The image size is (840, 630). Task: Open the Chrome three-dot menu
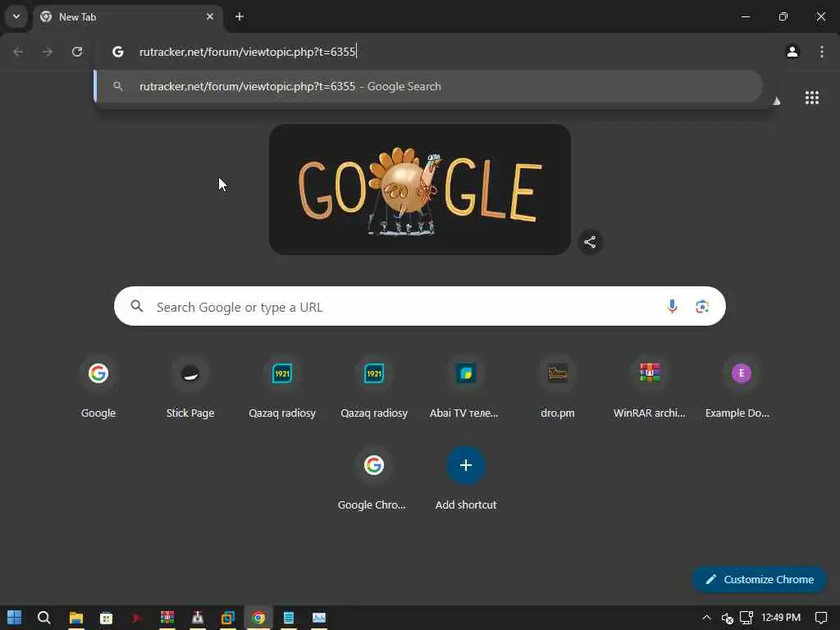pyautogui.click(x=822, y=52)
